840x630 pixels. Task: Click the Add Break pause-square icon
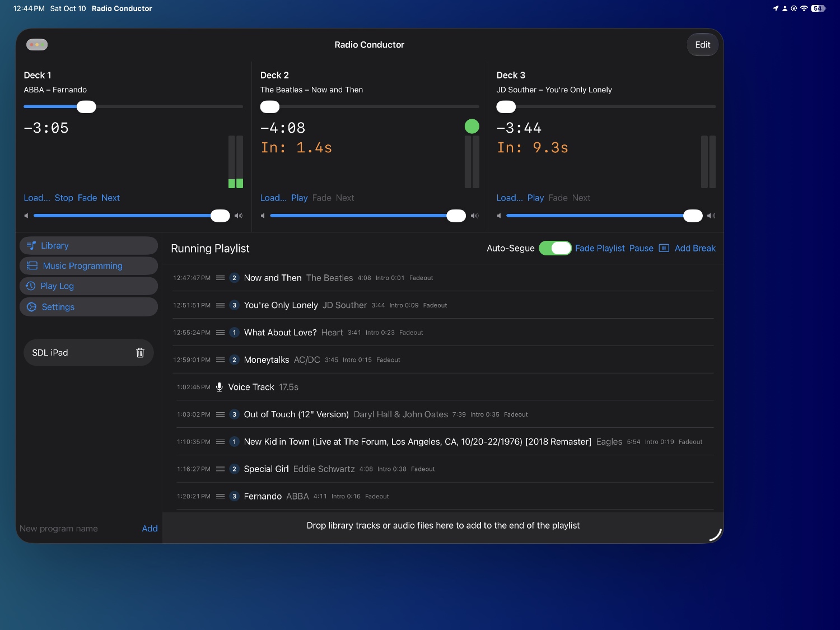click(664, 248)
